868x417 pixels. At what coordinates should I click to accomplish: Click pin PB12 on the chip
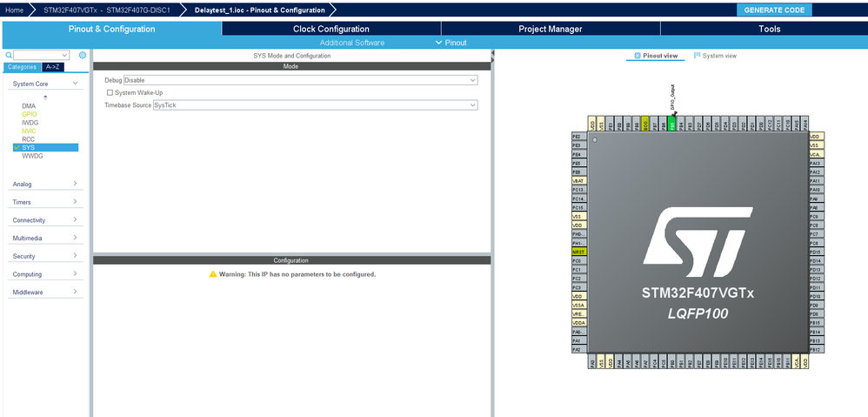817,349
